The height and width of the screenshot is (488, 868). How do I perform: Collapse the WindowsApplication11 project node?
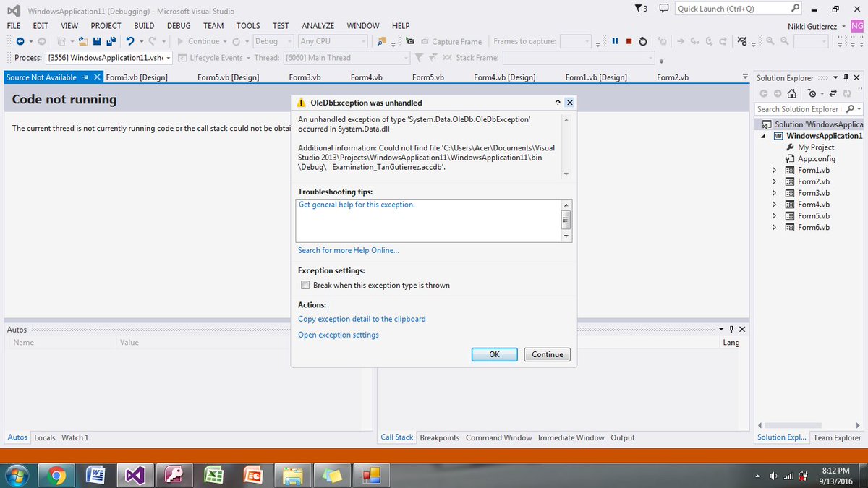(x=762, y=136)
